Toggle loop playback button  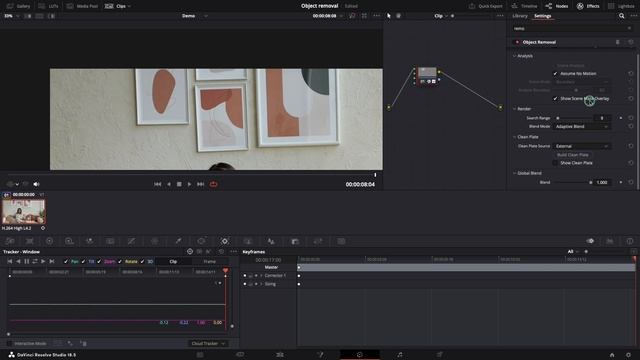click(x=213, y=184)
